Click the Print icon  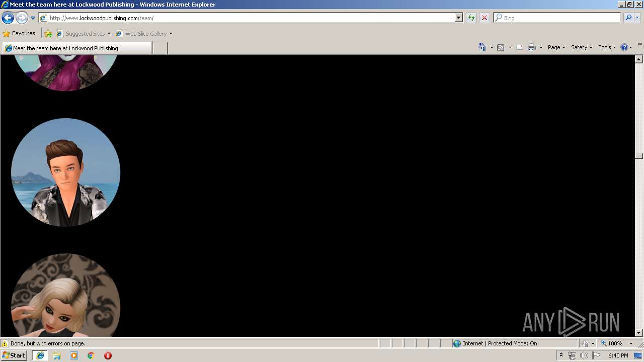pos(532,47)
